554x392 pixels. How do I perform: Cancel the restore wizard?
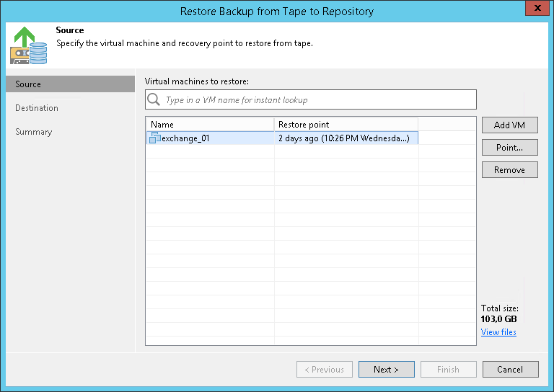click(510, 370)
